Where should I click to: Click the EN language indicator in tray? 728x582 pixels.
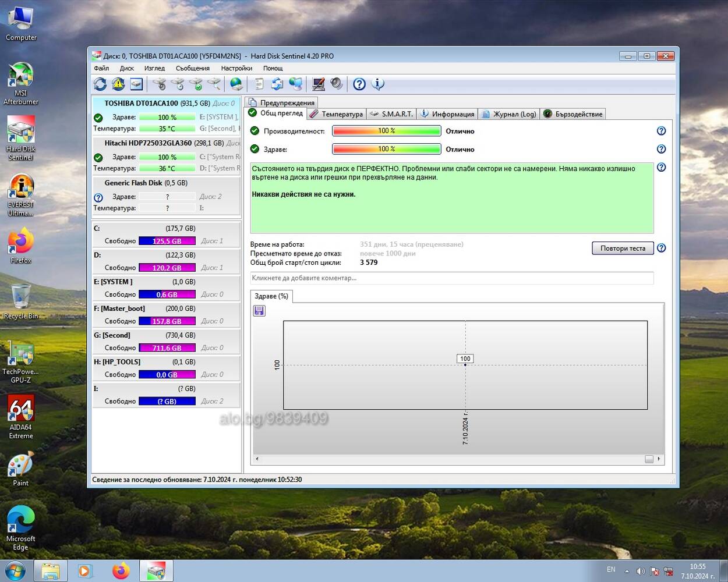pos(611,570)
